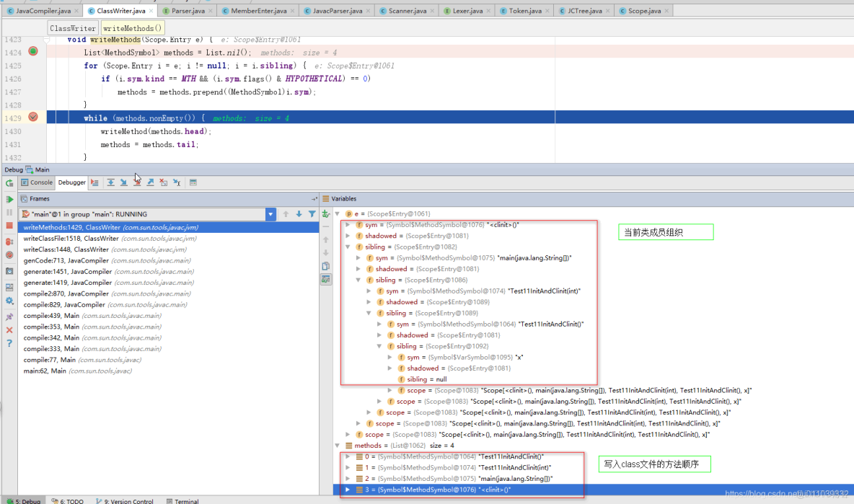The height and width of the screenshot is (504, 854).
Task: Toggle the breakpoint on line 1429
Action: (x=33, y=117)
